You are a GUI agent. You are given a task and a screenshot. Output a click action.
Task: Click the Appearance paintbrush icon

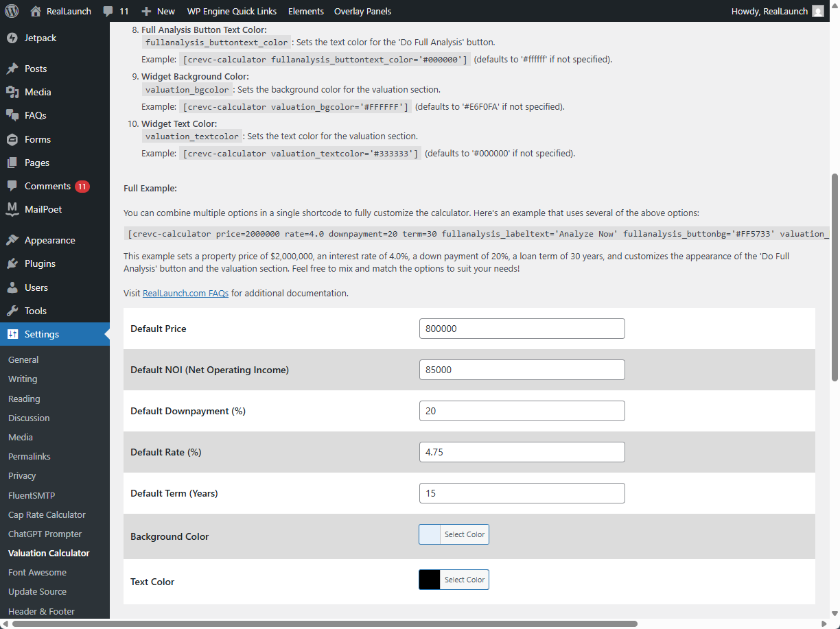pyautogui.click(x=12, y=240)
